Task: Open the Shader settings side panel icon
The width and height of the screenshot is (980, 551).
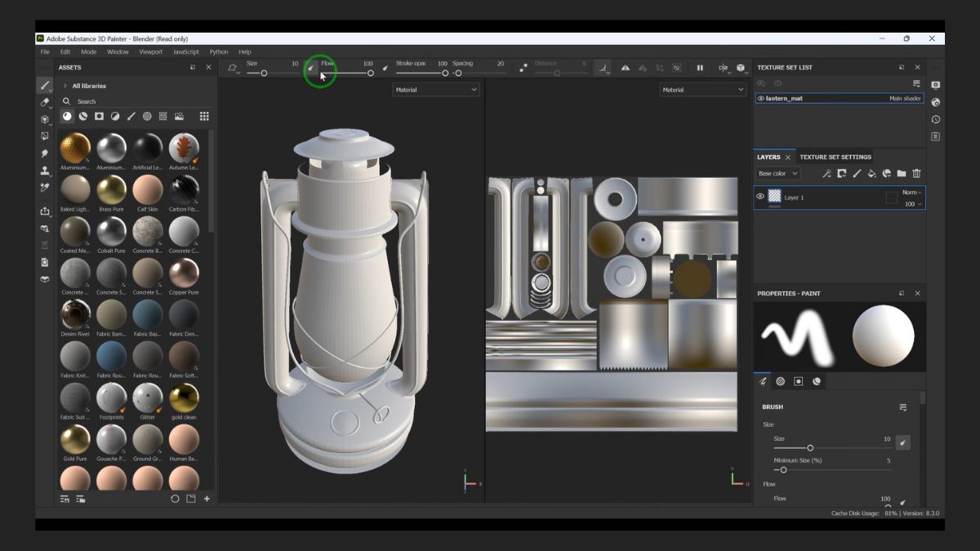Action: click(x=936, y=102)
